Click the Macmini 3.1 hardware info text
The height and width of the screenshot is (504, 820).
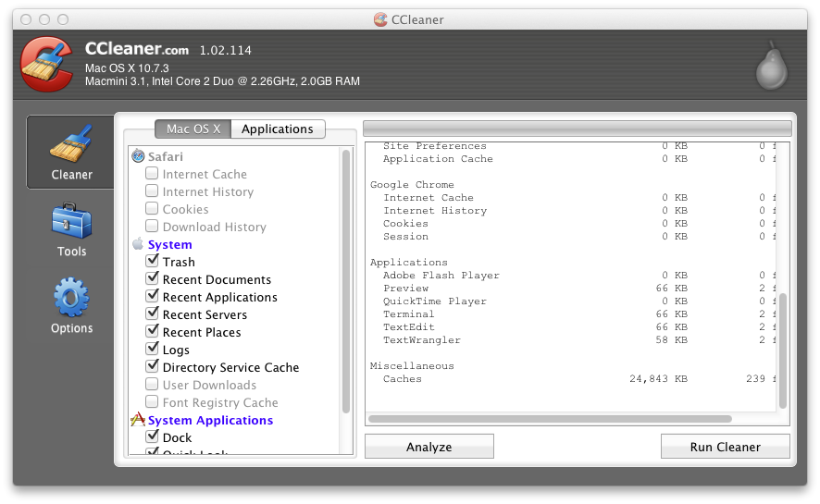(x=222, y=81)
